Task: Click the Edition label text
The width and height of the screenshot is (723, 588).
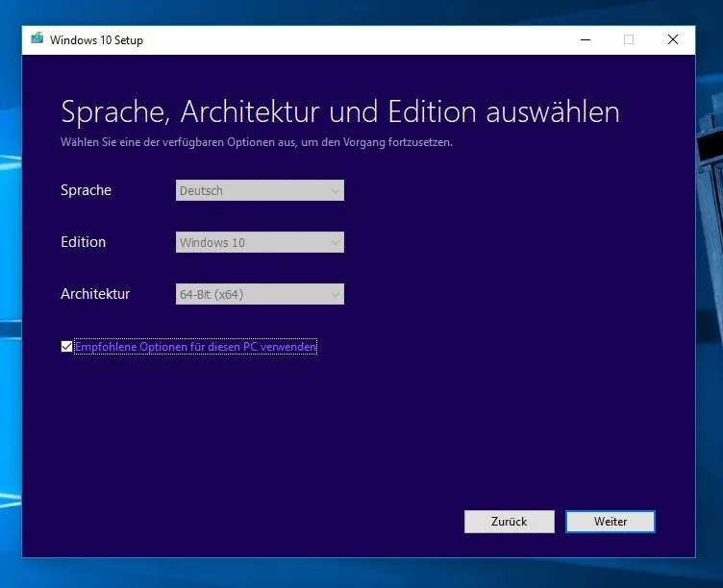Action: coord(83,242)
